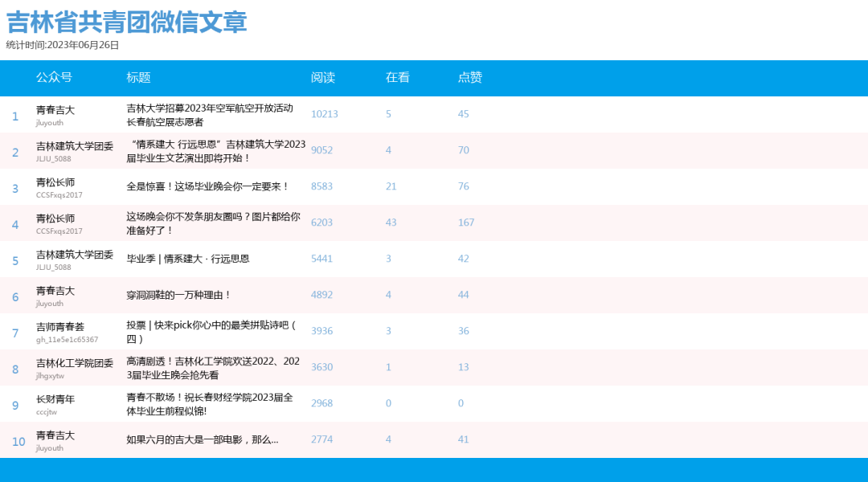Click the 吉林省共青团微信文章 page title
The height and width of the screenshot is (482, 868).
click(x=126, y=22)
